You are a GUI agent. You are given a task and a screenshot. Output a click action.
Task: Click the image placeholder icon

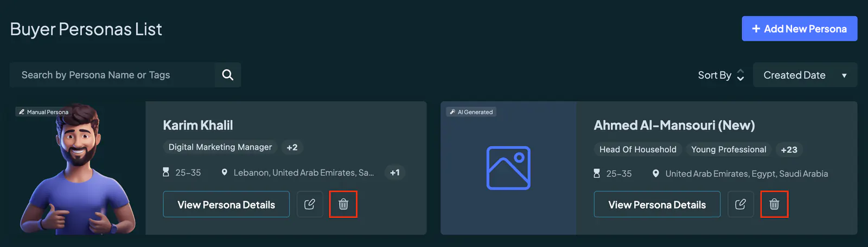pos(508,168)
